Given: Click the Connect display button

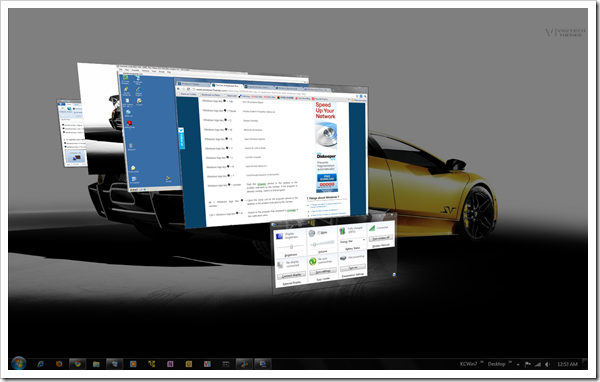Looking at the screenshot, I should click(292, 275).
